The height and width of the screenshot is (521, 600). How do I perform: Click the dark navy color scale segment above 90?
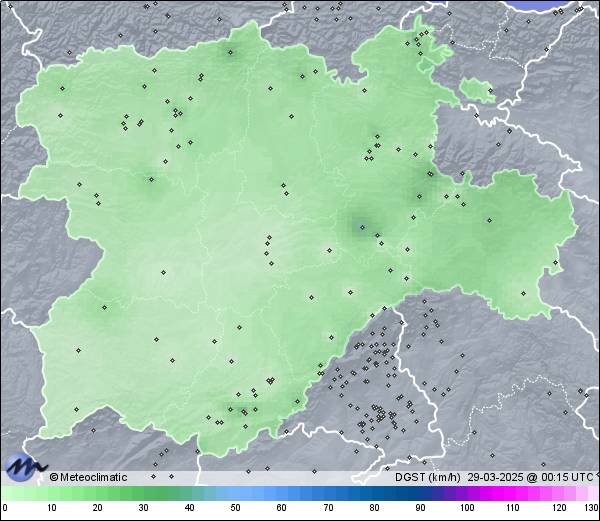point(415,493)
